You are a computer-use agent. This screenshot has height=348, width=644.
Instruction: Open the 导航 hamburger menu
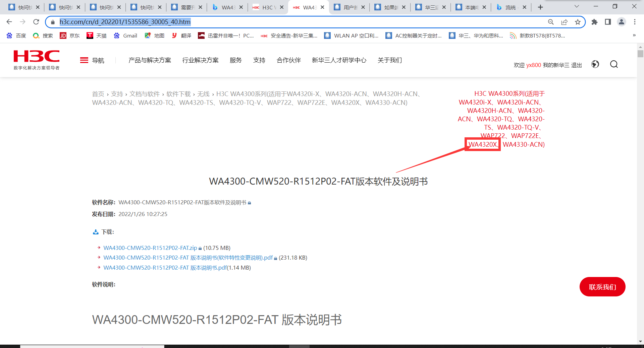92,60
